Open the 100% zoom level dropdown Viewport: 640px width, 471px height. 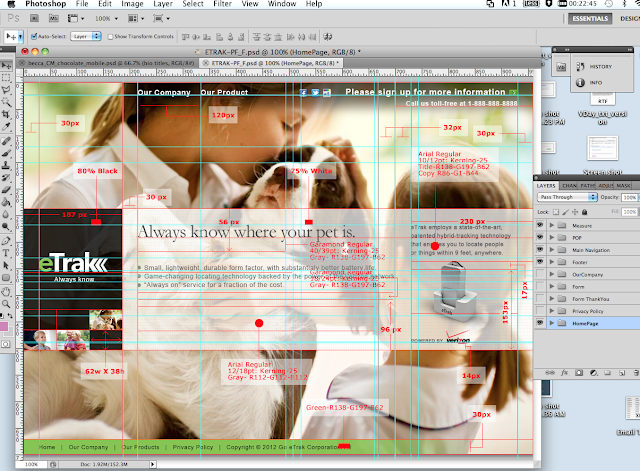107,18
